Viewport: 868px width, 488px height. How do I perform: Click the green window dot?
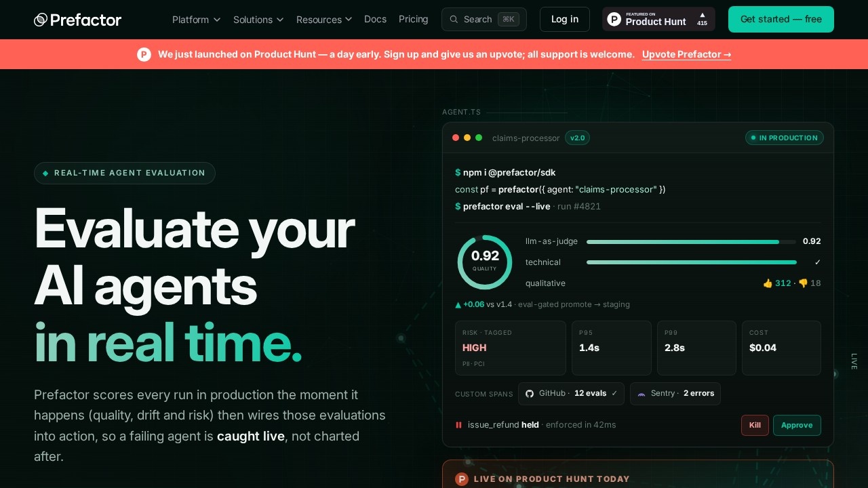[x=479, y=138]
